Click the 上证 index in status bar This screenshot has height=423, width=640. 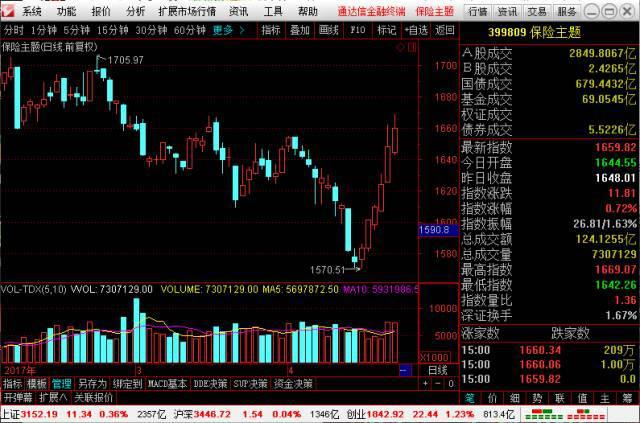(x=11, y=412)
